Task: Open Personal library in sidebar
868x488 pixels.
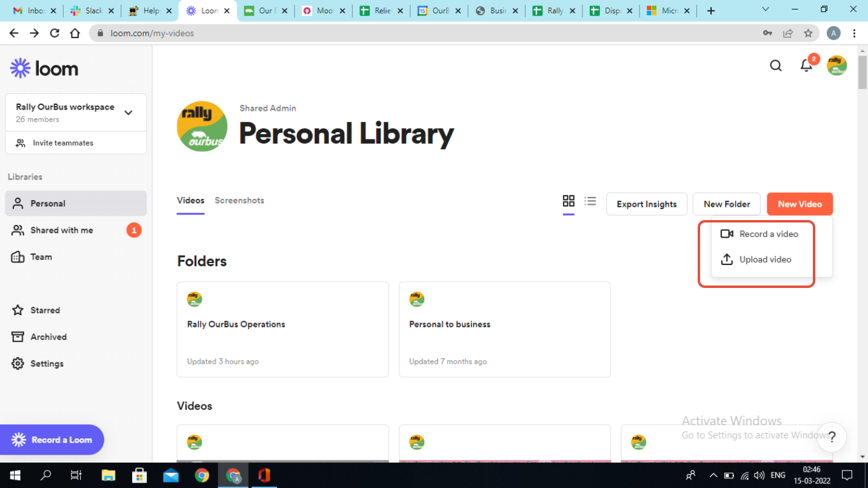Action: 76,204
